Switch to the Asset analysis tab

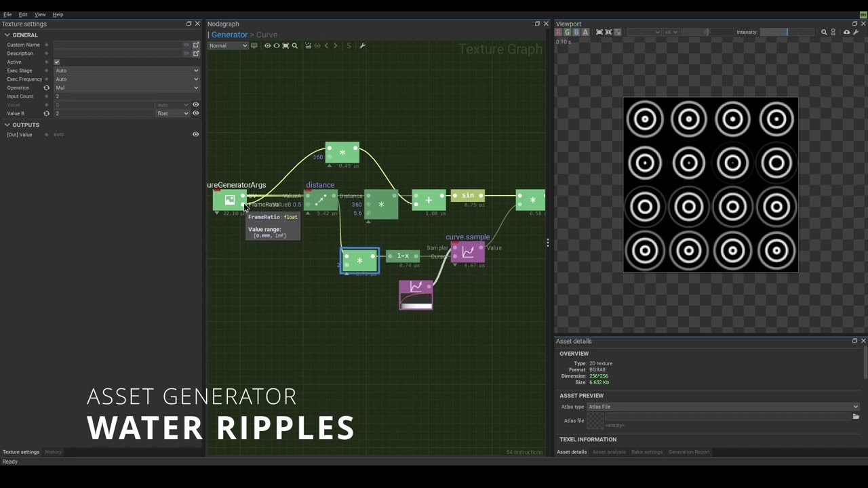(x=609, y=452)
